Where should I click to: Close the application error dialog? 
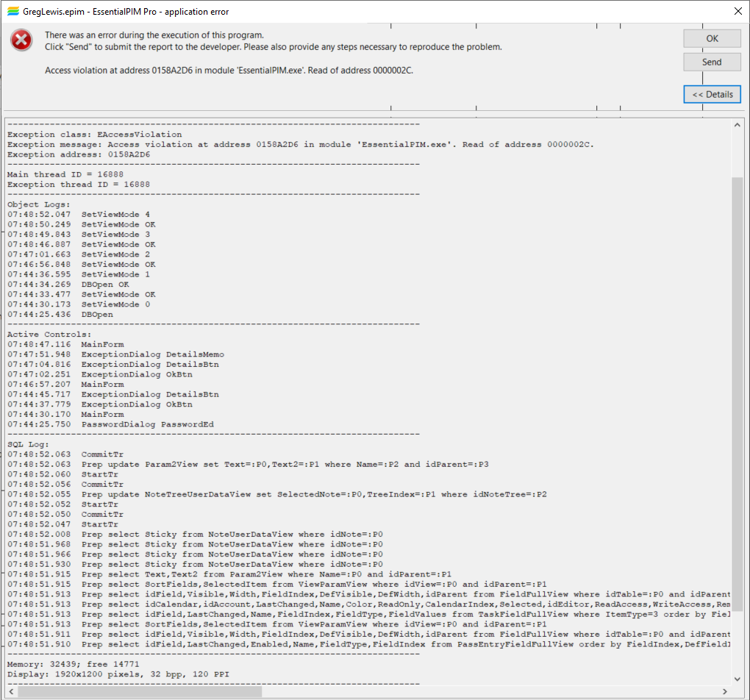pos(738,11)
